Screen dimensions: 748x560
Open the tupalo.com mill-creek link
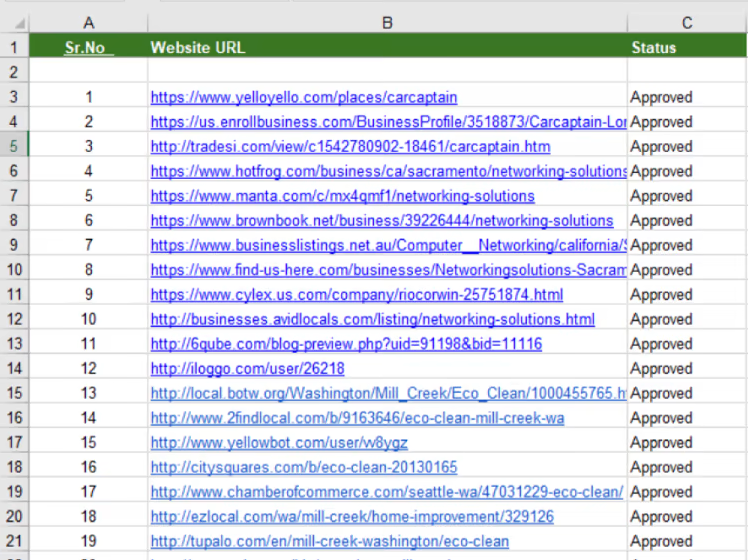pos(329,541)
